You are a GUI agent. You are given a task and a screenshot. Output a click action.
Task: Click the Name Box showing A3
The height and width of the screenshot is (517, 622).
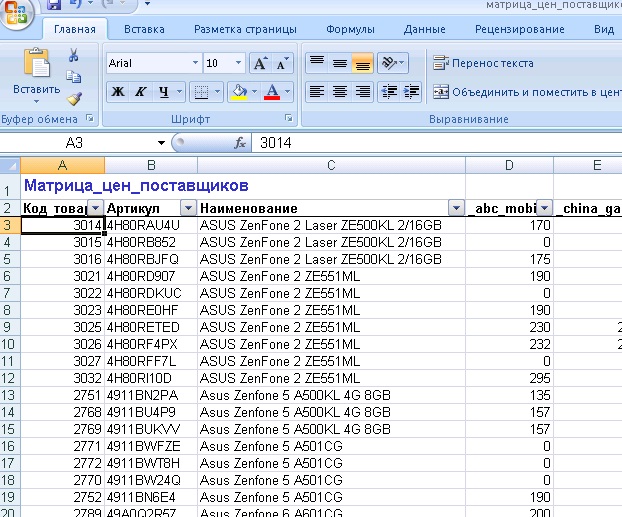[x=74, y=142]
